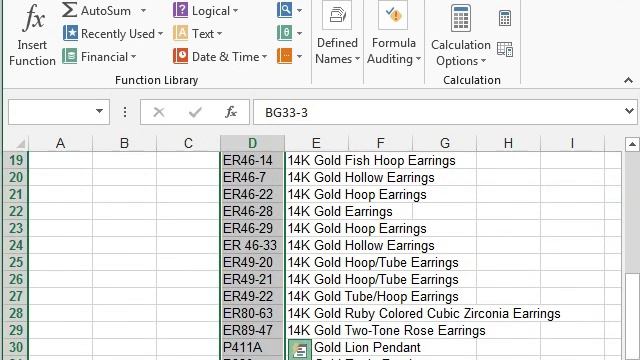Click cell containing ER49-22
This screenshot has height=360, width=640.
[x=252, y=296]
